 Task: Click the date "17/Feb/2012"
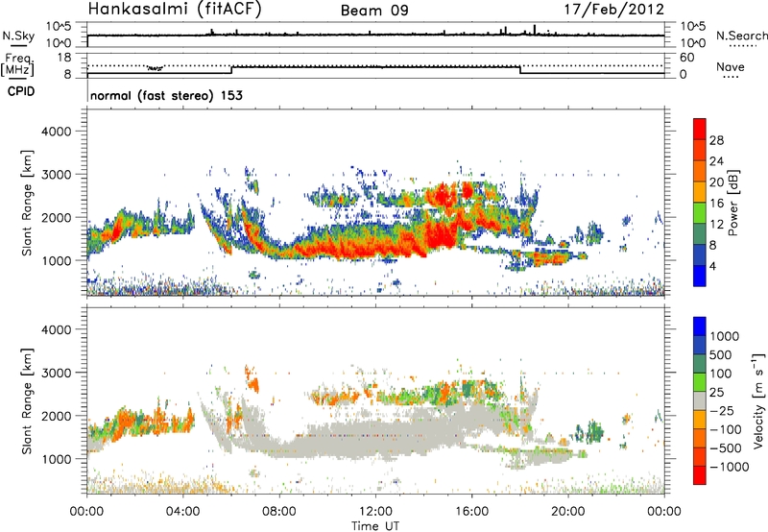(x=614, y=10)
